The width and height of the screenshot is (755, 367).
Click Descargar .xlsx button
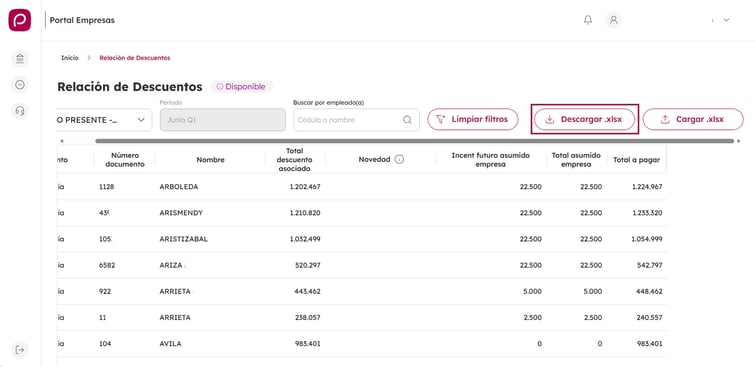585,119
